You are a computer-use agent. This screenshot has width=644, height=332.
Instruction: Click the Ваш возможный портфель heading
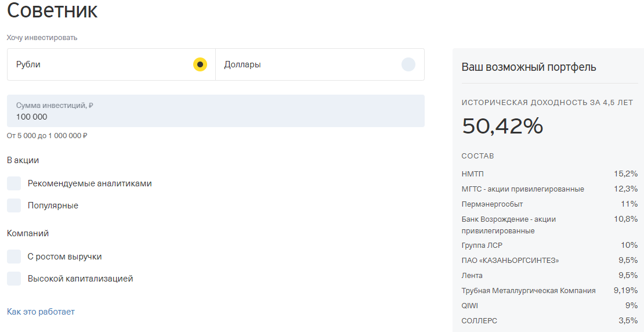(529, 67)
